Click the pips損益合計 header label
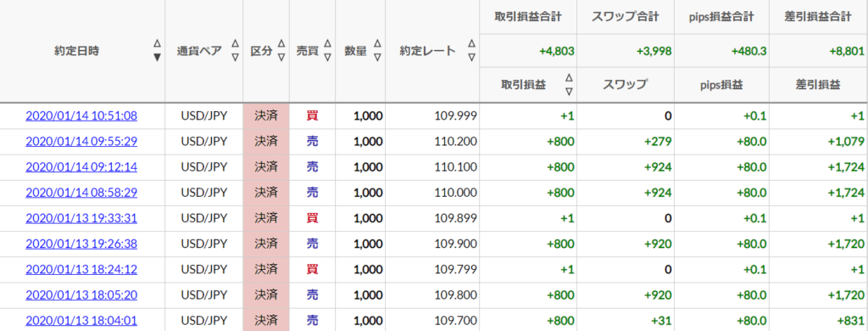Image resolution: width=868 pixels, height=331 pixels. point(722,17)
